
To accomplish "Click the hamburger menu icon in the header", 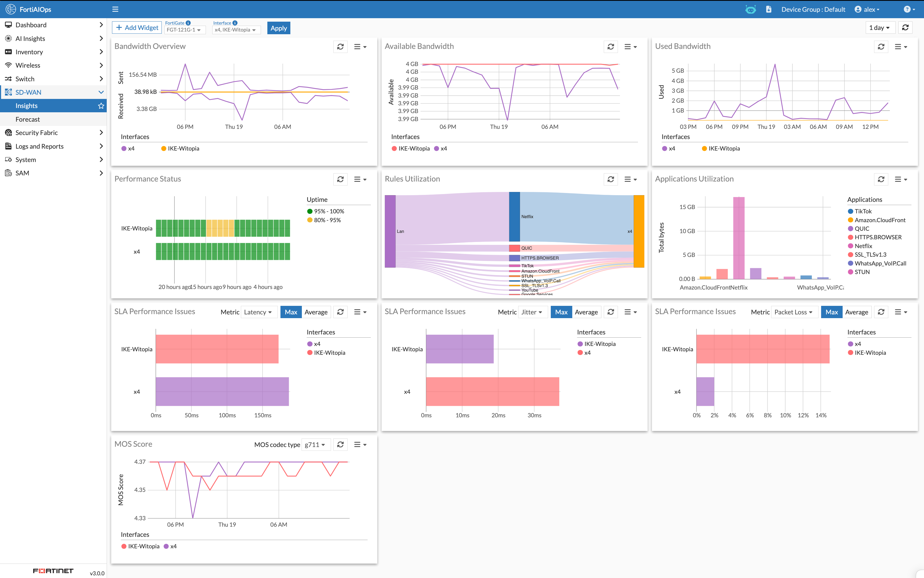I will (115, 9).
